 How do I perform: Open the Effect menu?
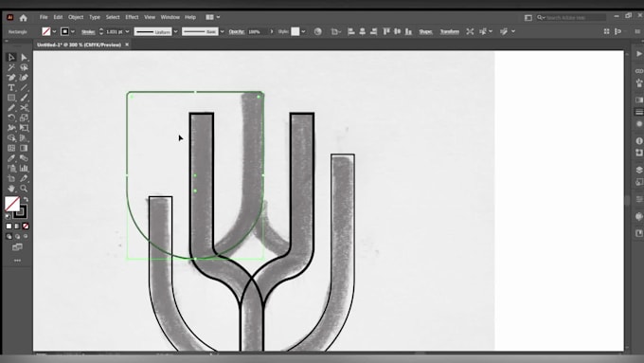(132, 17)
